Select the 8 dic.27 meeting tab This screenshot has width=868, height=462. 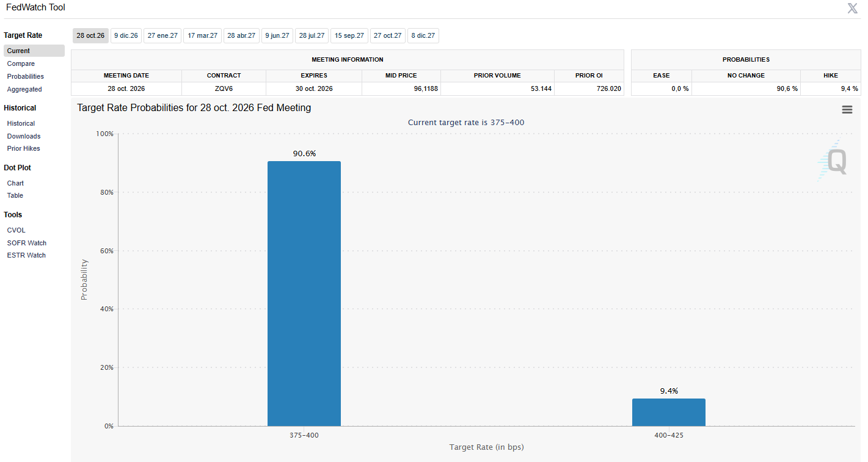pos(423,35)
